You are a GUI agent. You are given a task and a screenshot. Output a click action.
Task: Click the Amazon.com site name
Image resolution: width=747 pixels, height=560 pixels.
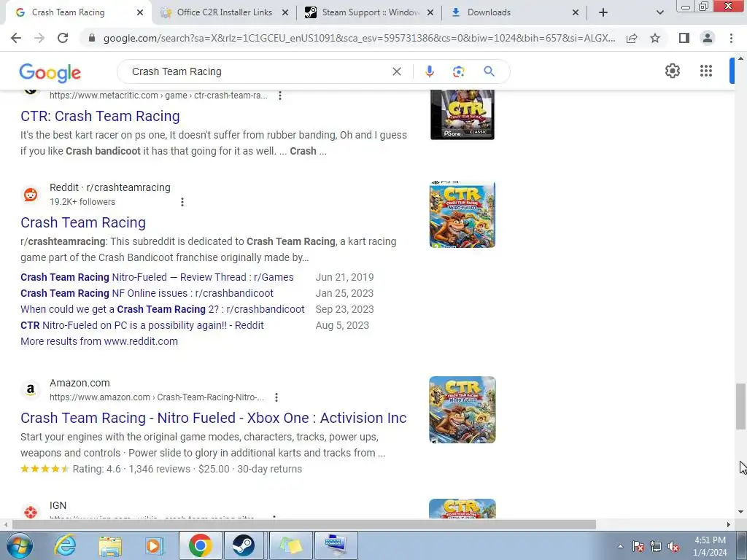pos(80,383)
